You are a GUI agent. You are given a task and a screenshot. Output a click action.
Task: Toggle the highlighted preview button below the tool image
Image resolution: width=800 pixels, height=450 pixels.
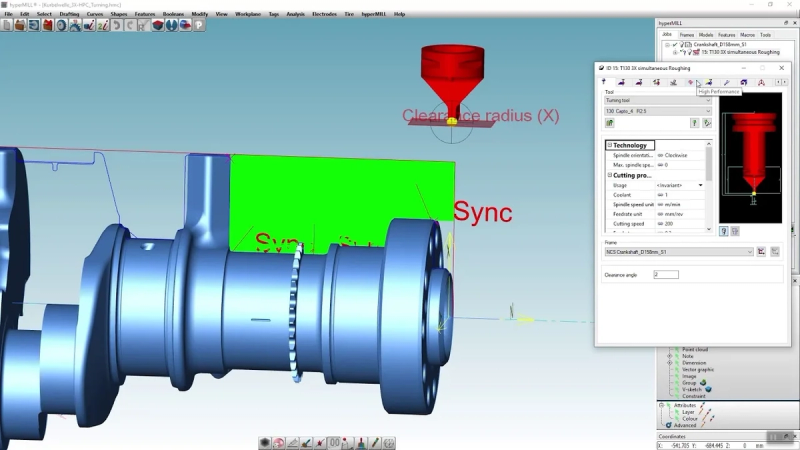point(723,232)
